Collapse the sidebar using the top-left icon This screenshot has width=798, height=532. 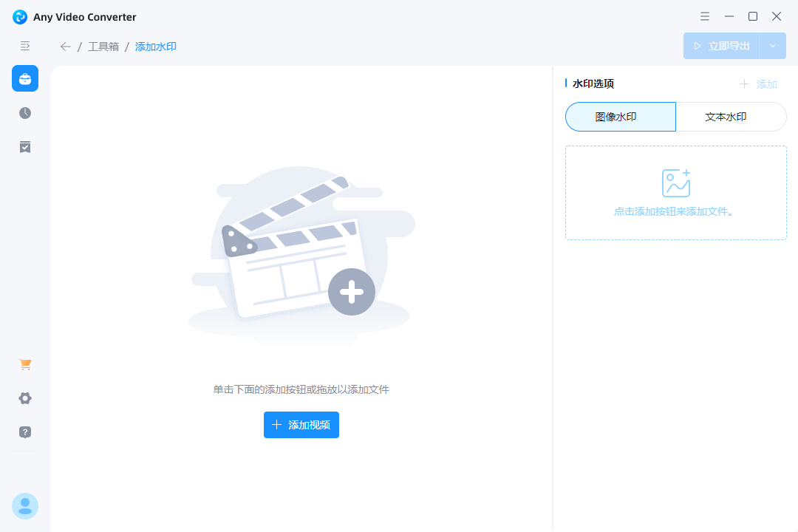24,45
